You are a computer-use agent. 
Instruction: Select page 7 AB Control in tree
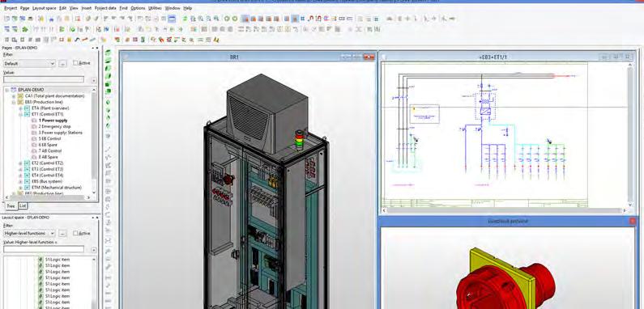point(49,150)
